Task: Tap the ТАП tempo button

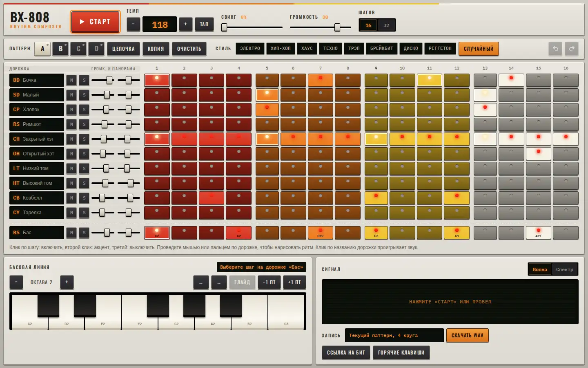Action: 204,24
